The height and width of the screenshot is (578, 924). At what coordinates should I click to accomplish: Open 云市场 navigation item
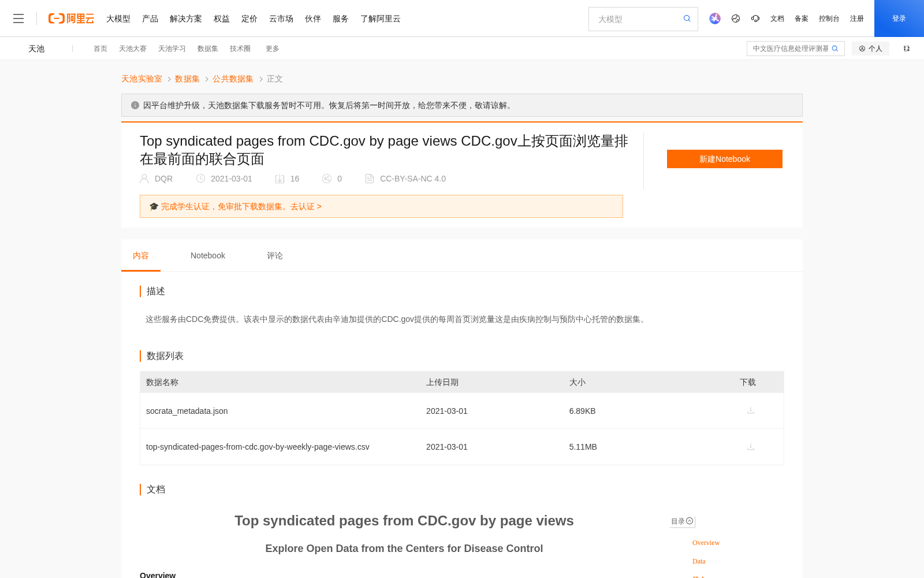point(281,18)
